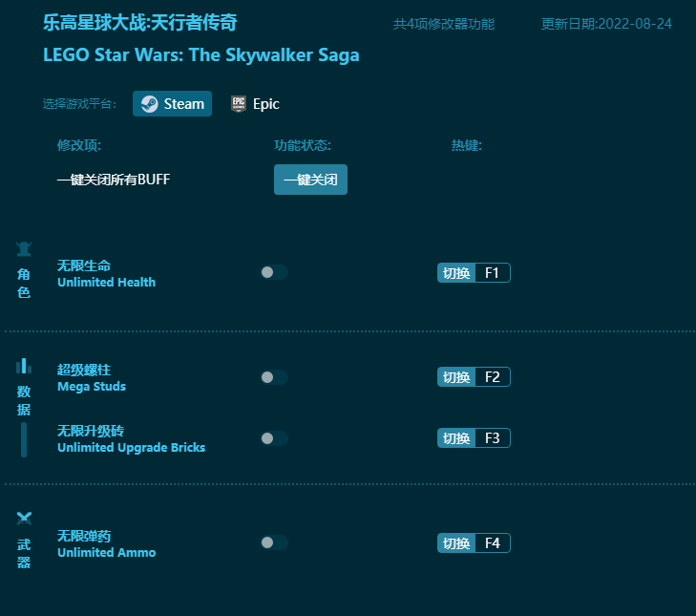Click 切换 button for F2 hotkey
Image resolution: width=696 pixels, height=616 pixels.
(x=456, y=377)
